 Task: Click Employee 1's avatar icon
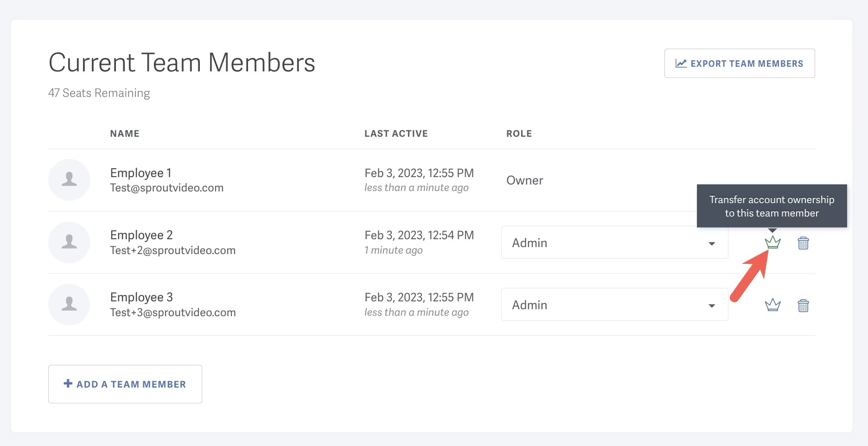[x=69, y=180]
